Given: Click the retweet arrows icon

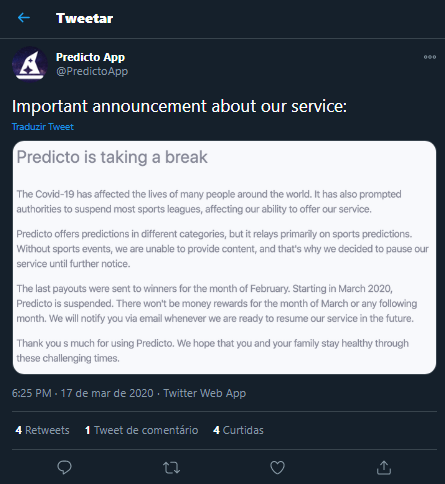Looking at the screenshot, I should [x=171, y=468].
